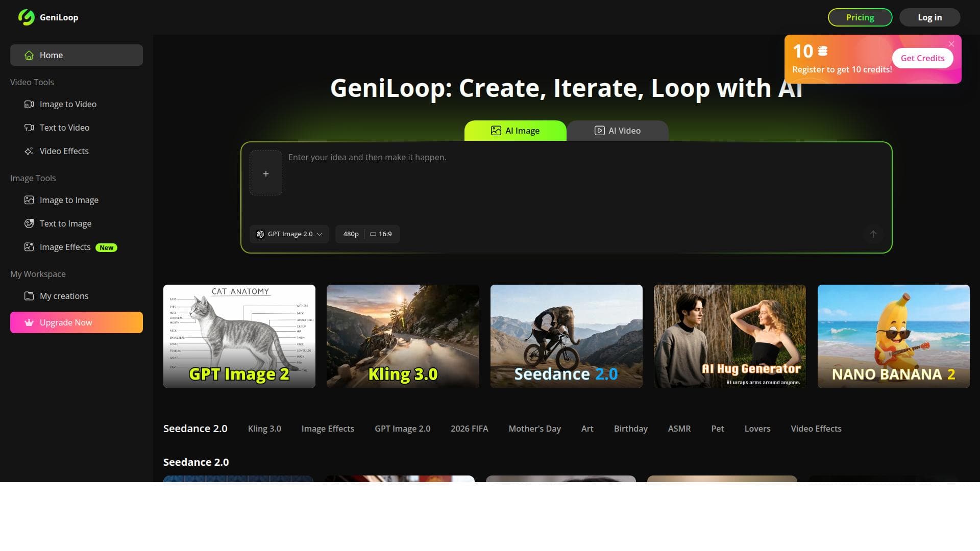The width and height of the screenshot is (980, 551).
Task: Click the Video Effects sparkle icon
Action: pyautogui.click(x=29, y=151)
